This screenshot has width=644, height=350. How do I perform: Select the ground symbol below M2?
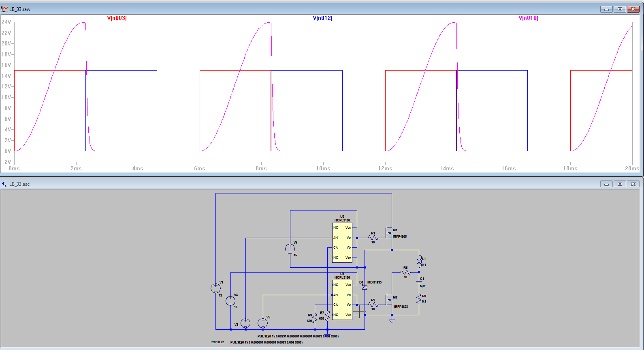[x=392, y=320]
